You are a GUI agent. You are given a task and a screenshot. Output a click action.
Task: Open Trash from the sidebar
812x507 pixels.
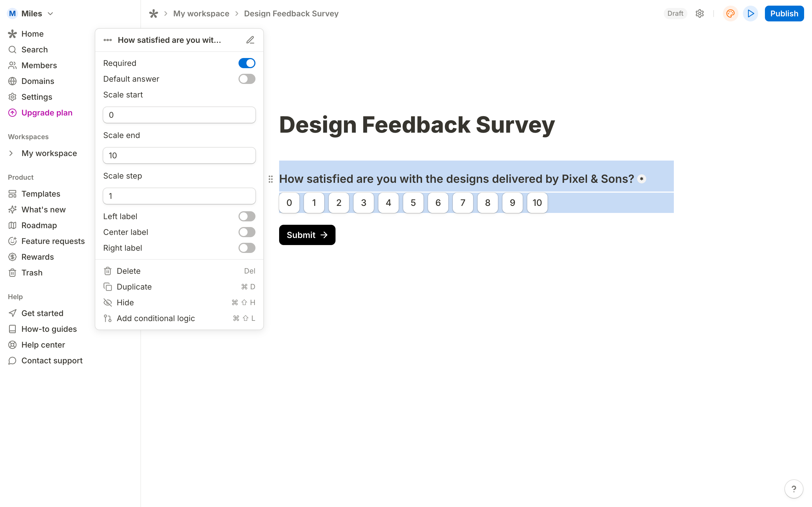tap(32, 273)
